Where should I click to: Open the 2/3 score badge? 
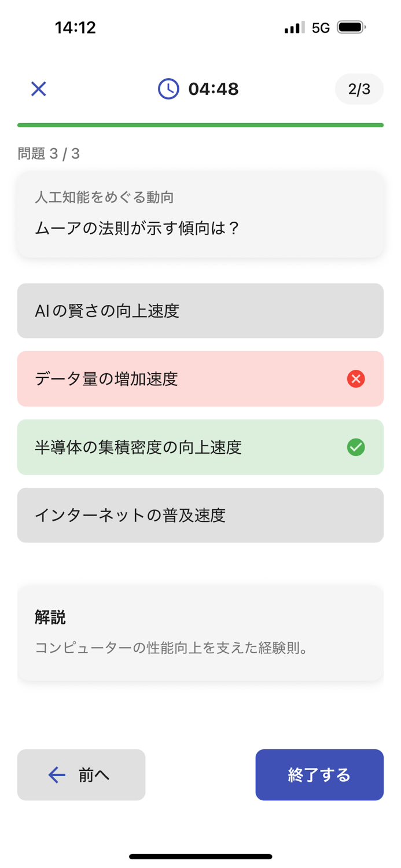[x=359, y=89]
